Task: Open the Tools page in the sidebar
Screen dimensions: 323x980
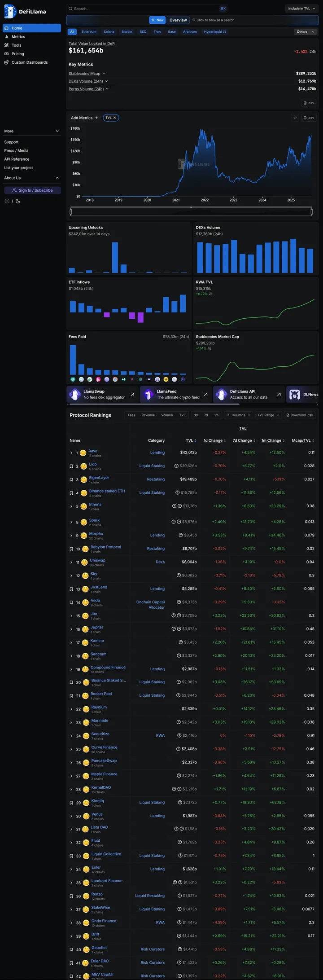Action: 16,45
